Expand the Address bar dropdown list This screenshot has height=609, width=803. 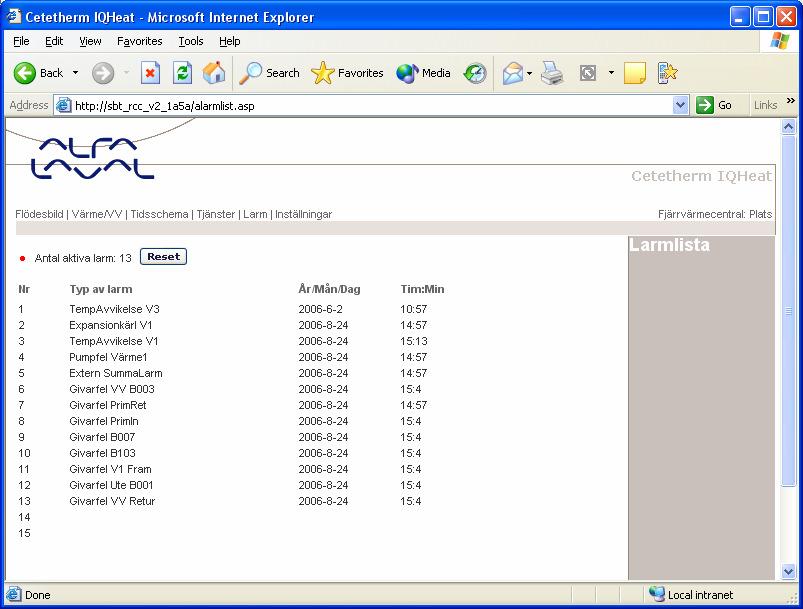tap(680, 106)
